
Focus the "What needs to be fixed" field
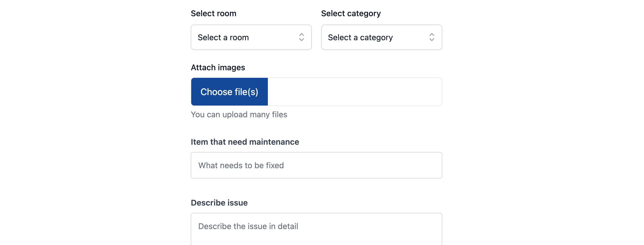pyautogui.click(x=316, y=165)
